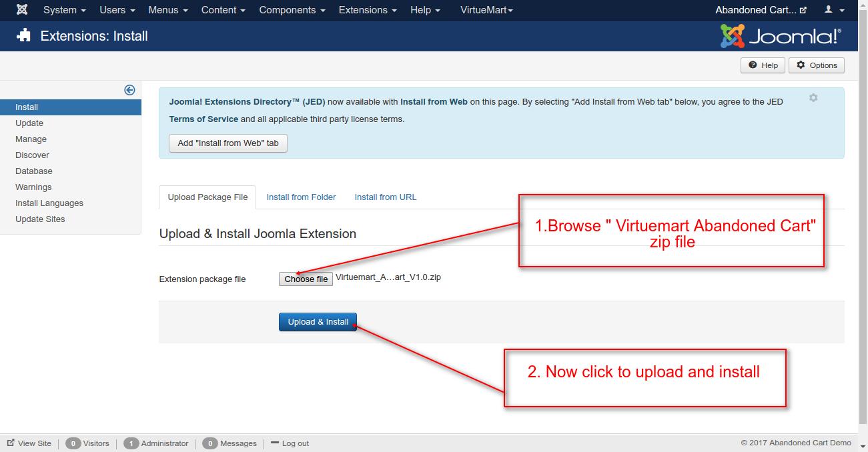Click Administrator count in status bar
868x452 pixels.
156,443
